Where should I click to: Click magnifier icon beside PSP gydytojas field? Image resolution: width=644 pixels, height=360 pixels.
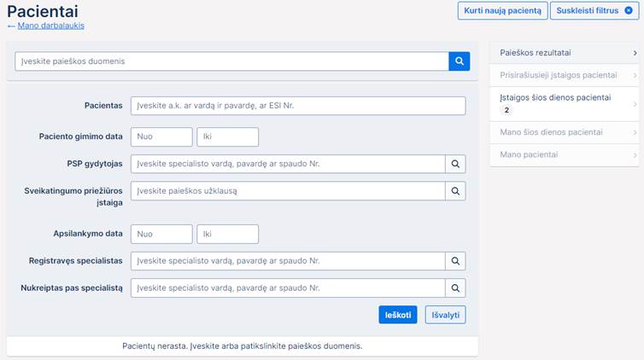pyautogui.click(x=455, y=164)
